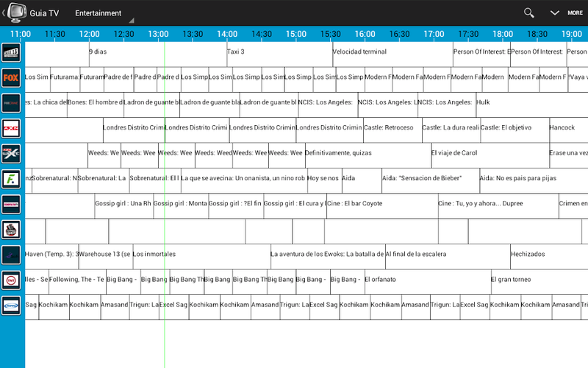Select 'Erase una vez' program cell
Image resolution: width=588 pixels, height=368 pixels.
pos(569,155)
